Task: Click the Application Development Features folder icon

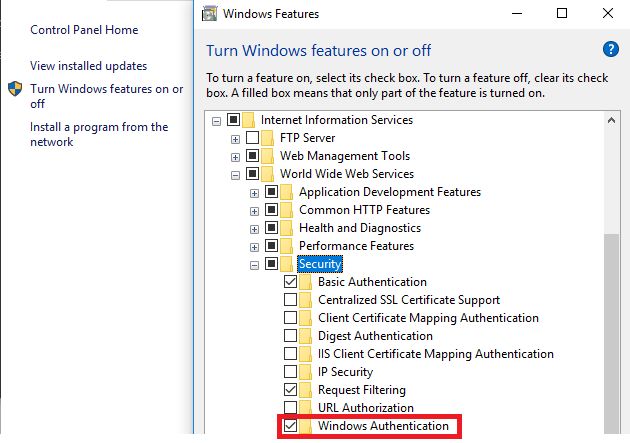Action: pyautogui.click(x=287, y=192)
